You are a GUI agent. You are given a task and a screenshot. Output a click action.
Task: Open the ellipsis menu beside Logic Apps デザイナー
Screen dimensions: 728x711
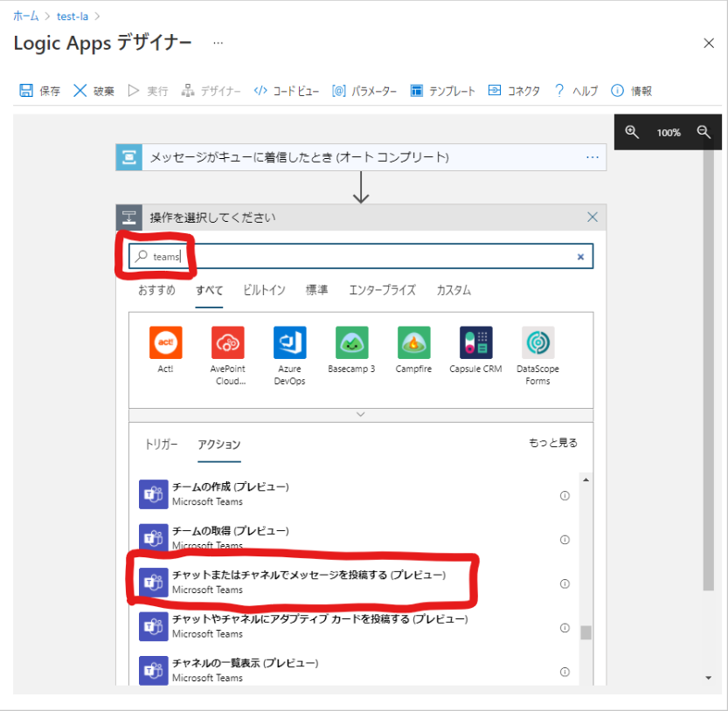click(x=218, y=43)
